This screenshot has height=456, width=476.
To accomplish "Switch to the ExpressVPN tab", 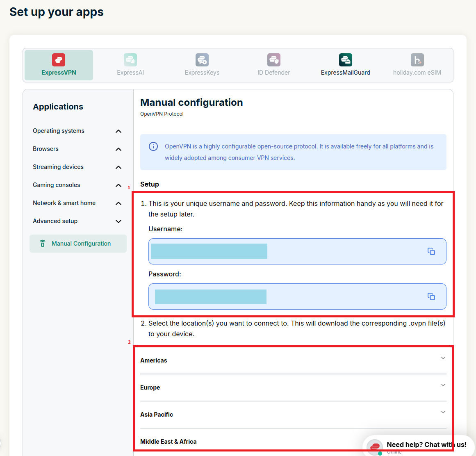I will 59,65.
